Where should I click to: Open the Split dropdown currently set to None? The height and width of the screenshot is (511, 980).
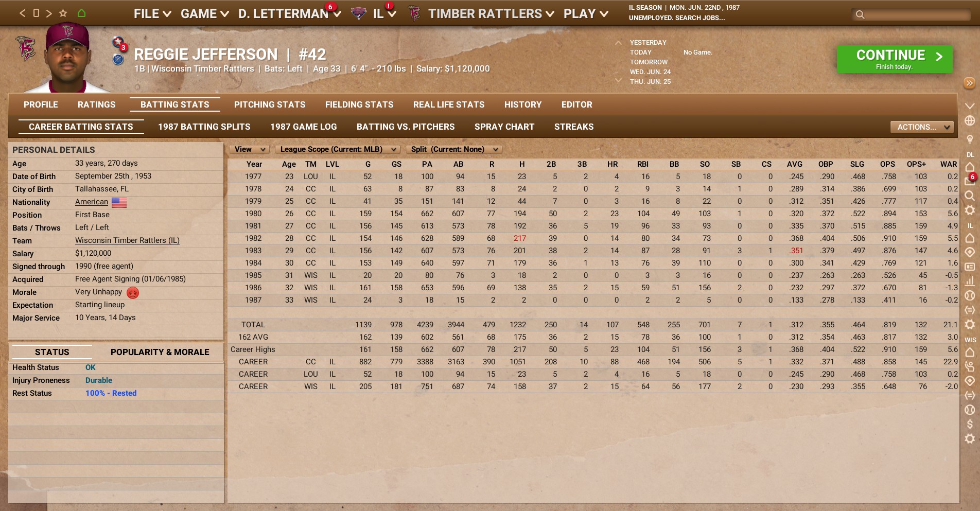click(x=454, y=149)
